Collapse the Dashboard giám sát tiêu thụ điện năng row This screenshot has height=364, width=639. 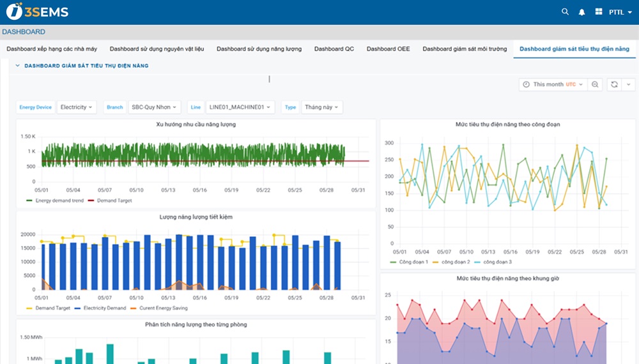point(17,65)
